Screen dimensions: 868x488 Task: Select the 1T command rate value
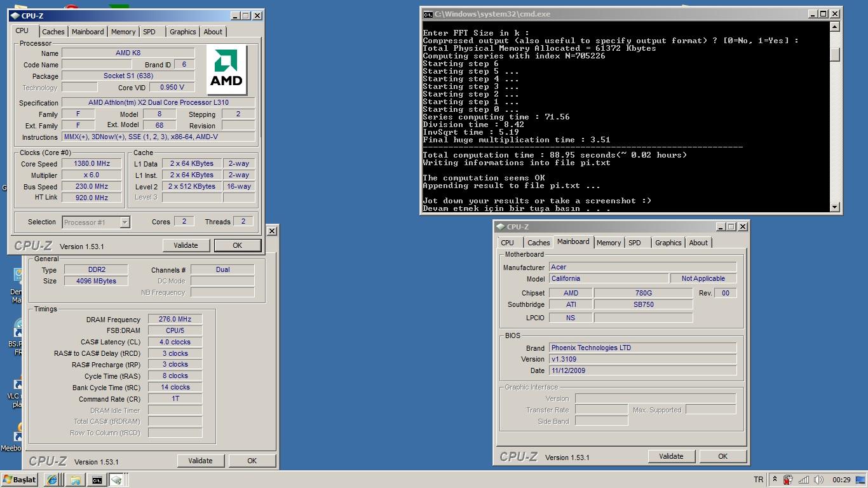point(175,398)
